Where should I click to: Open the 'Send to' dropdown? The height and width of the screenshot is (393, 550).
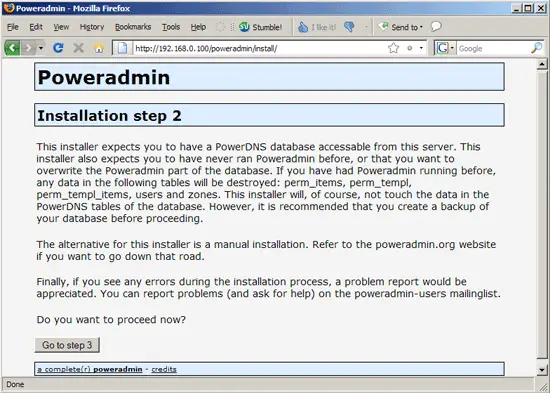[x=401, y=27]
